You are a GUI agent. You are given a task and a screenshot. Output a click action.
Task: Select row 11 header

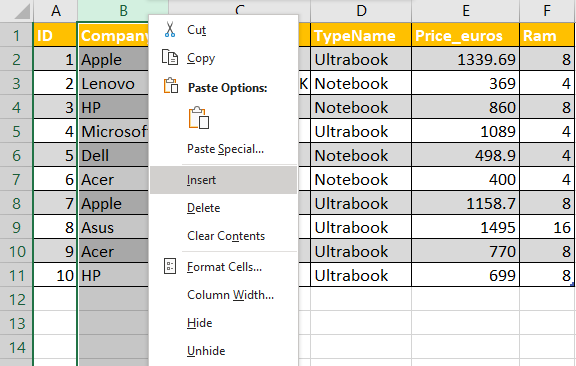17,275
